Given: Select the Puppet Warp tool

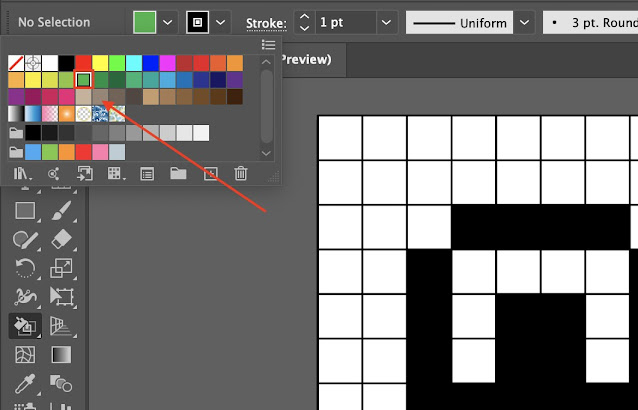Looking at the screenshot, I should coord(25,297).
